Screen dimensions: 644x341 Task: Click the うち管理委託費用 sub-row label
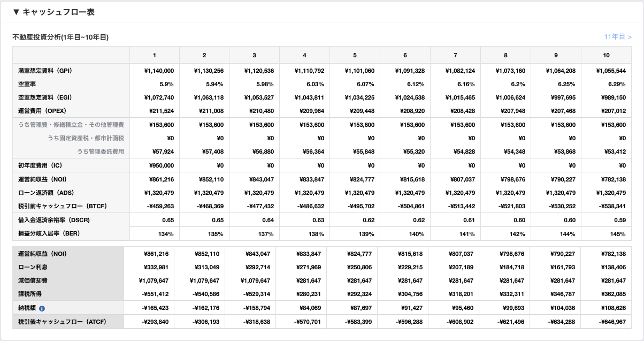[x=101, y=151]
